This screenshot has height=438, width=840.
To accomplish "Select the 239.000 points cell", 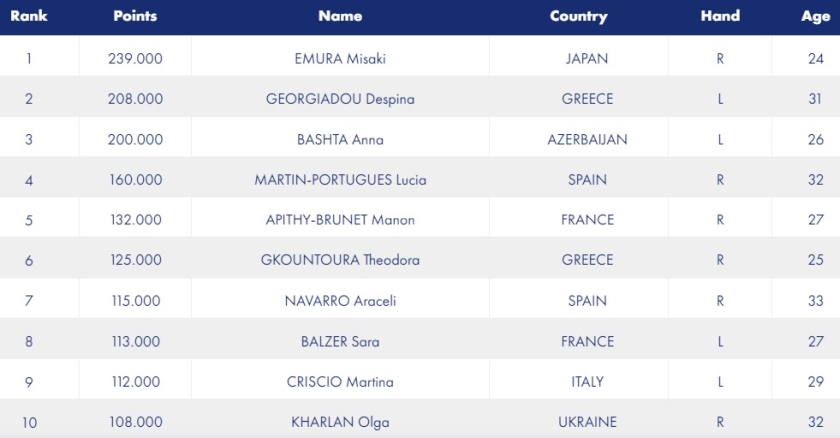I will [135, 58].
